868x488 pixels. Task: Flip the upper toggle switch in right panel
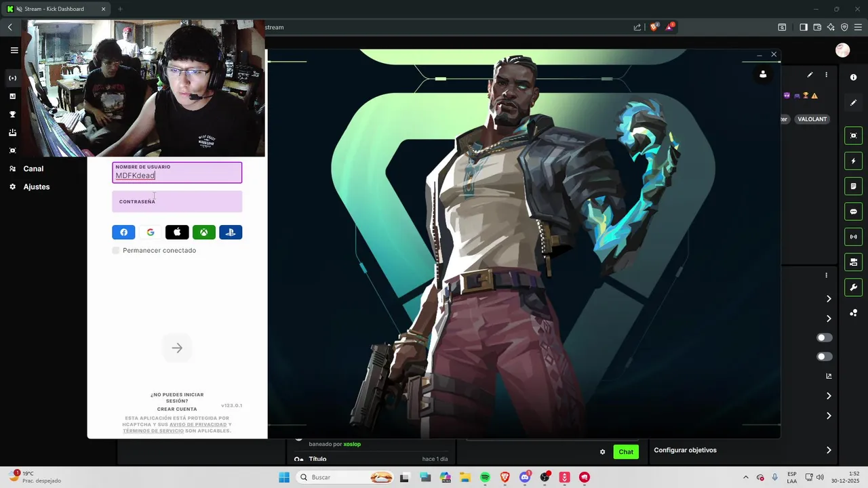click(x=825, y=338)
